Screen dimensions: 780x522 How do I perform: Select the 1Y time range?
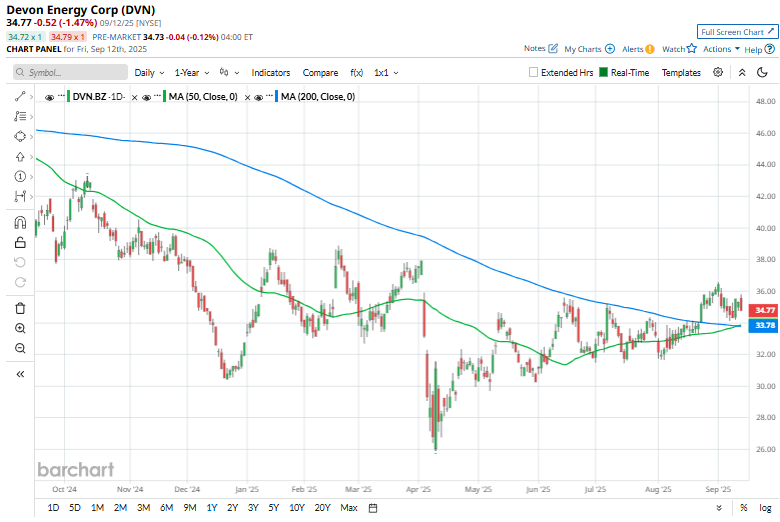point(212,508)
